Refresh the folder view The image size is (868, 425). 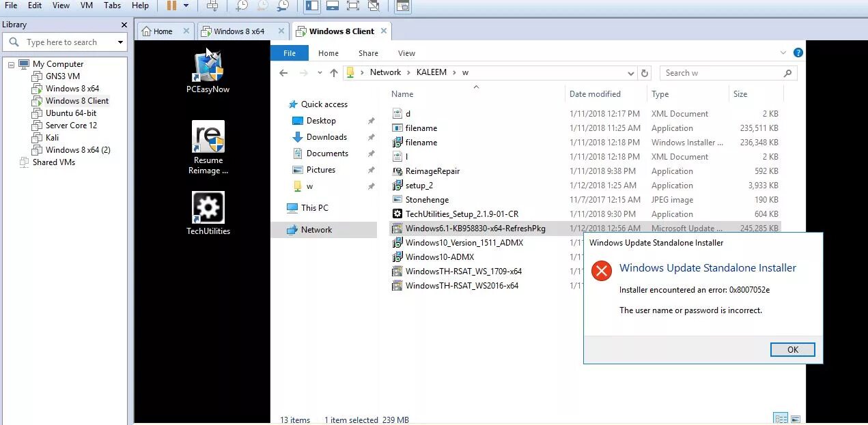tap(645, 73)
